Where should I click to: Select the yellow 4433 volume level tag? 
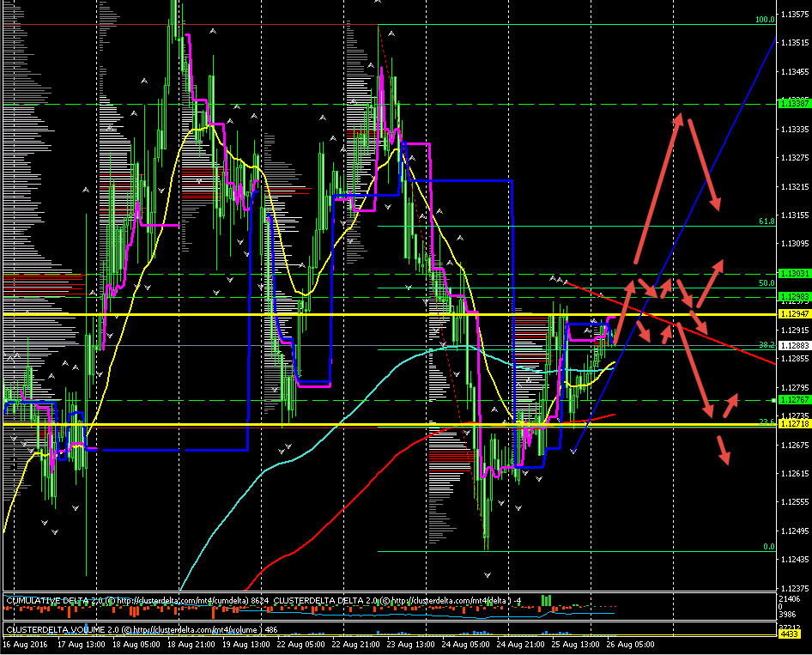point(789,634)
